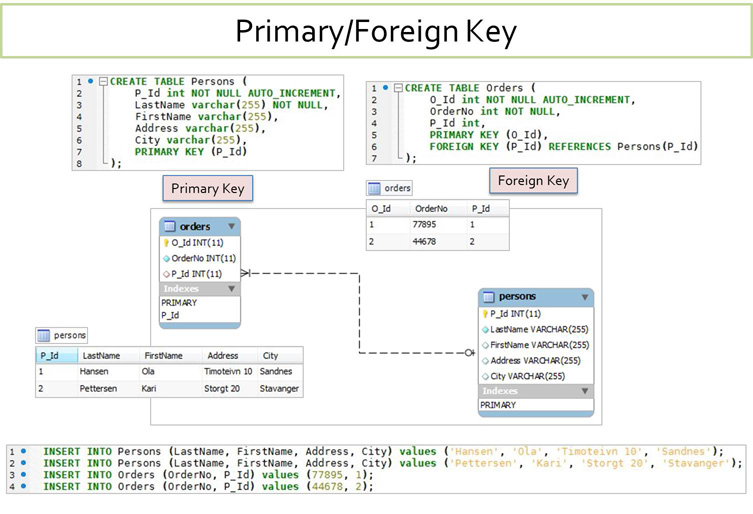
Task: Collapse the CREATE TABLE Persons code fold box
Action: [102, 81]
